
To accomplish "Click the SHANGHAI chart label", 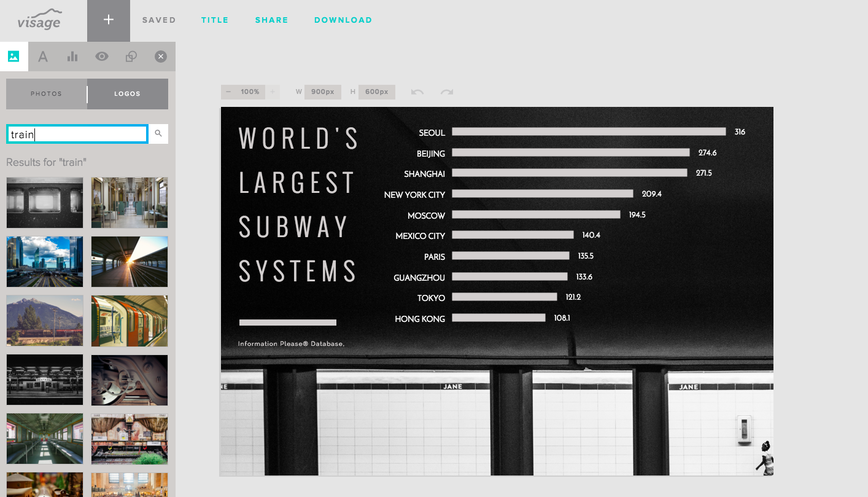I will click(x=425, y=174).
